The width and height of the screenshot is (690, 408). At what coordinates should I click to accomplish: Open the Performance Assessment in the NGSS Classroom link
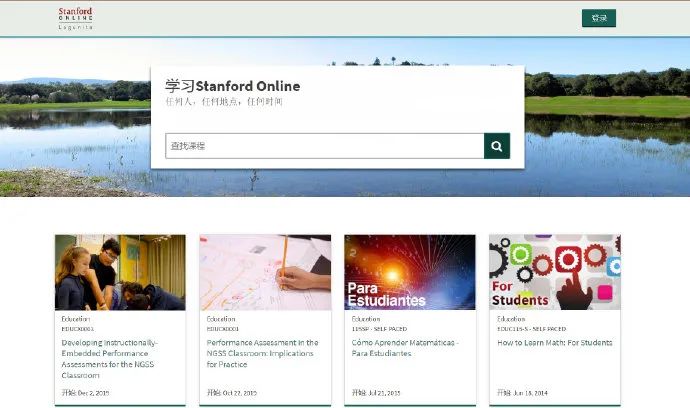point(262,353)
